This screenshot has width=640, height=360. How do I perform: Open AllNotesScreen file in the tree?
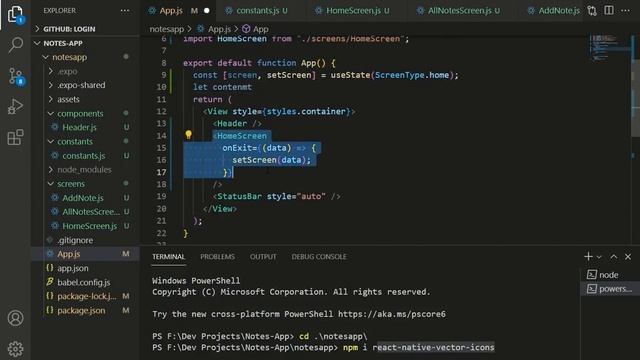[x=86, y=212]
